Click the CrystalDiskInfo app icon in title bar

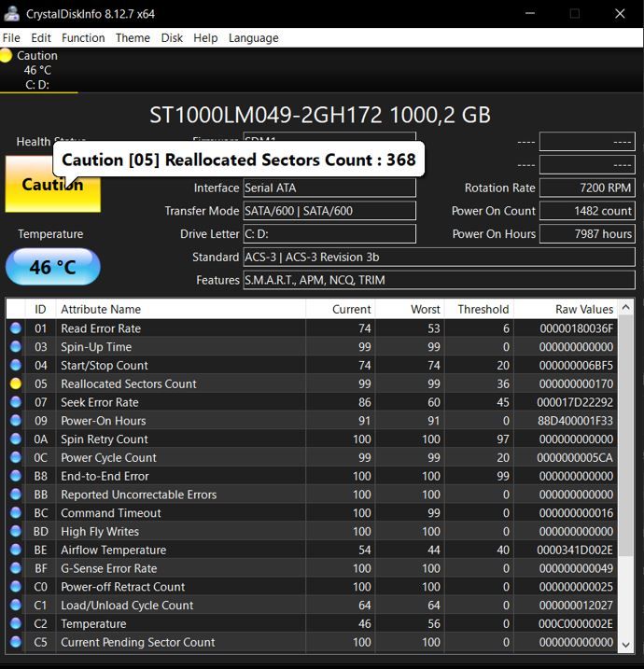[11, 14]
